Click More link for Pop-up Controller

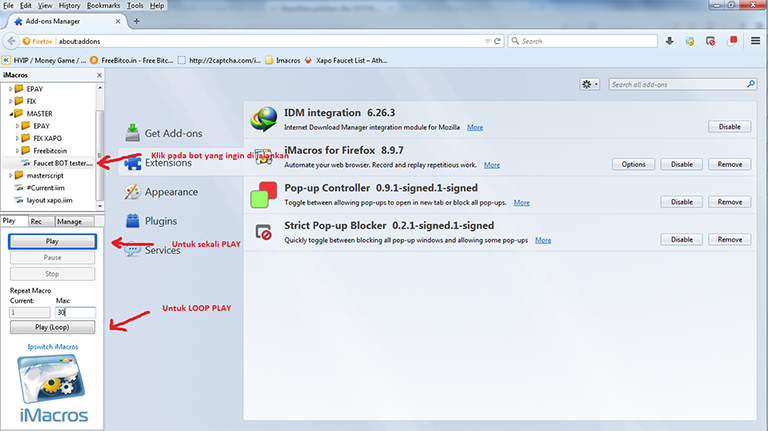click(x=522, y=203)
